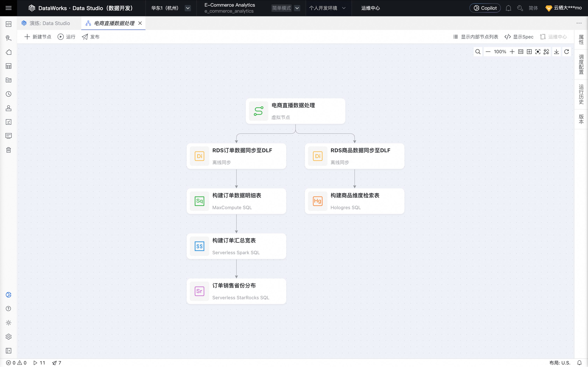The image size is (588, 367).
Task: Zoom out with the minus icon
Action: pyautogui.click(x=488, y=52)
